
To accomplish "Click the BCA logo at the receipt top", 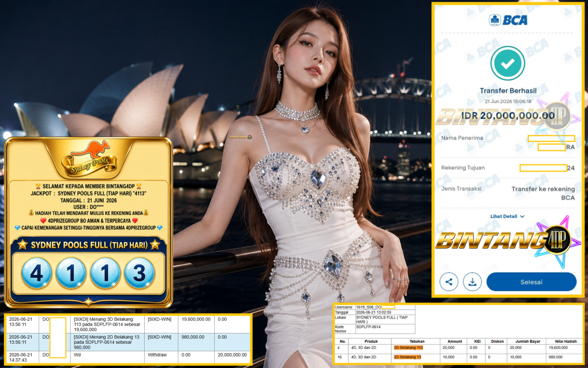I will [508, 20].
